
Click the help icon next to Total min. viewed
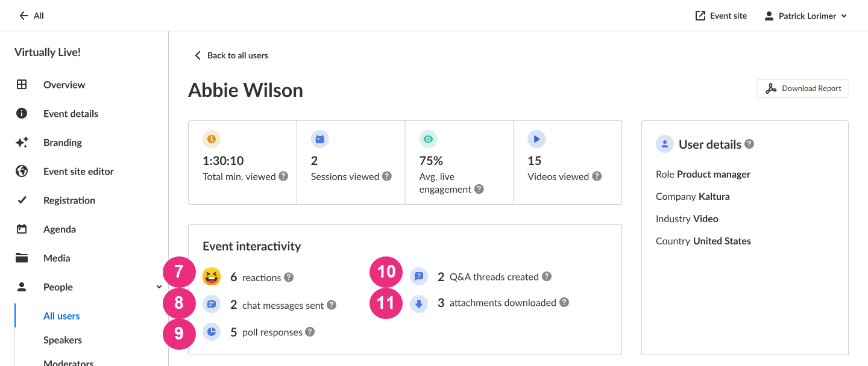(x=283, y=177)
